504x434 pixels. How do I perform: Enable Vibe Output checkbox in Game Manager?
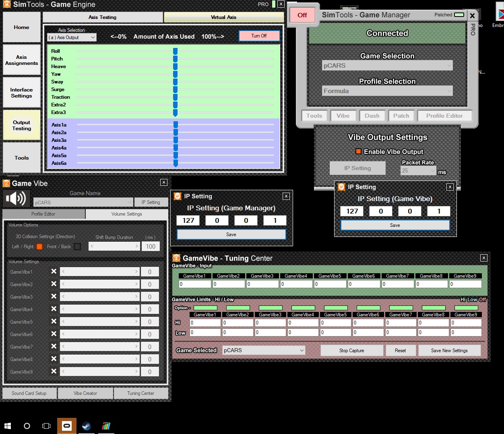tap(358, 152)
